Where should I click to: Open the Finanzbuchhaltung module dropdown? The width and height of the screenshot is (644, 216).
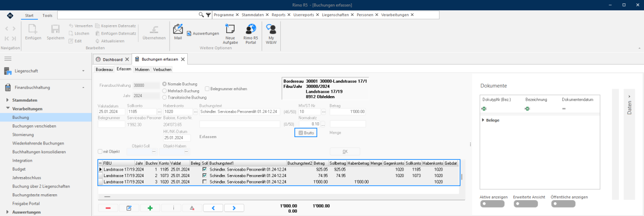(x=83, y=88)
